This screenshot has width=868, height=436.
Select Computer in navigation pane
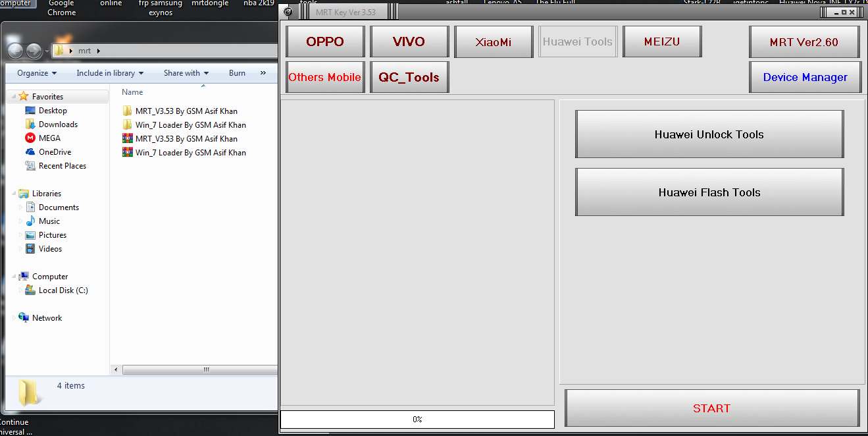pos(50,277)
